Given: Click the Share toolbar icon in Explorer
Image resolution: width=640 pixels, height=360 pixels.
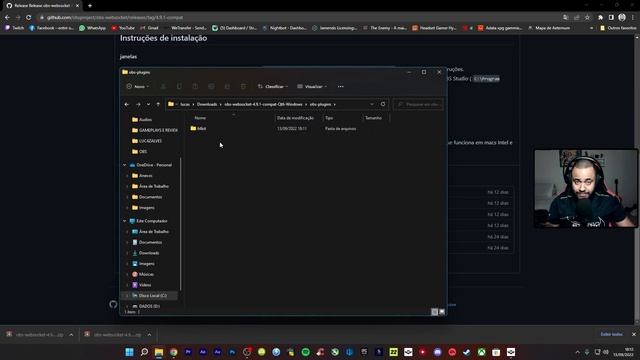Looking at the screenshot, I should (227, 87).
